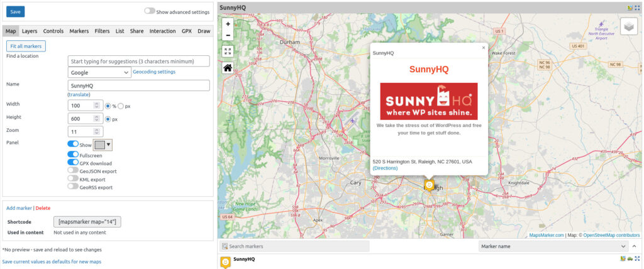Click the Search markers field
Image resolution: width=644 pixels, height=269 pixels.
(x=294, y=246)
